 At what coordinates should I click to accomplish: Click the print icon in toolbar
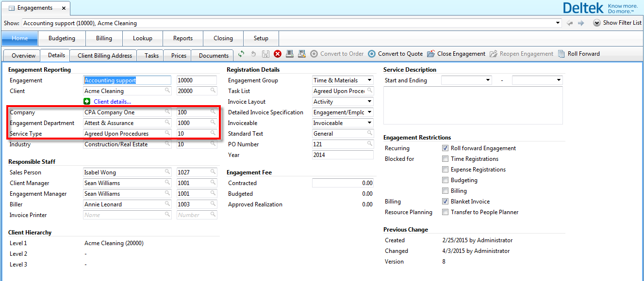[x=290, y=54]
